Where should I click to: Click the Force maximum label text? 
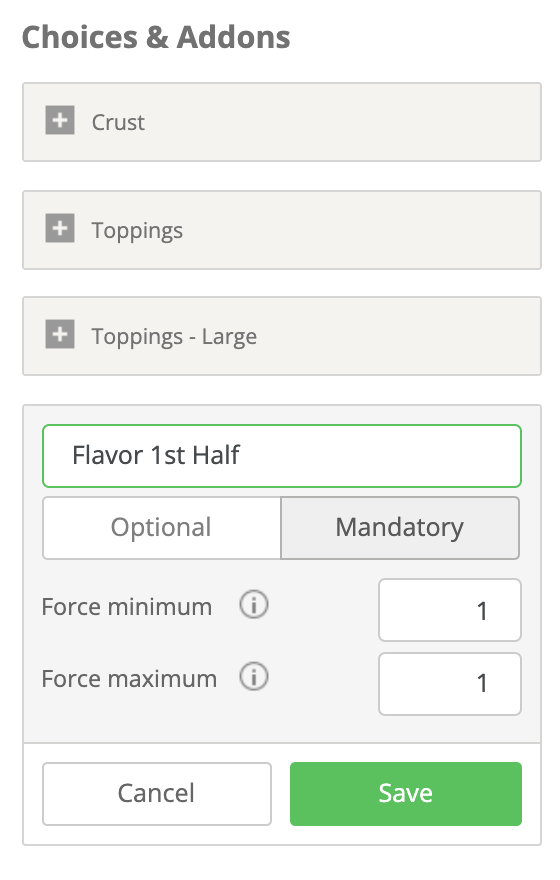coord(129,679)
